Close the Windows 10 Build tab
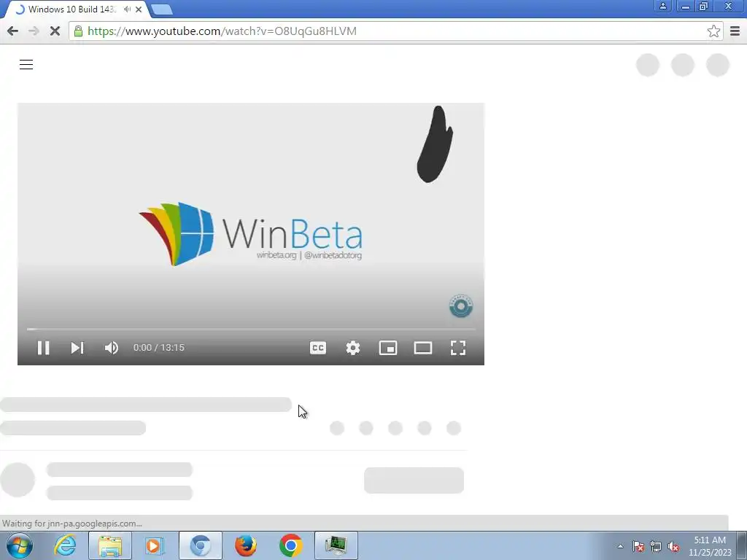 (139, 9)
